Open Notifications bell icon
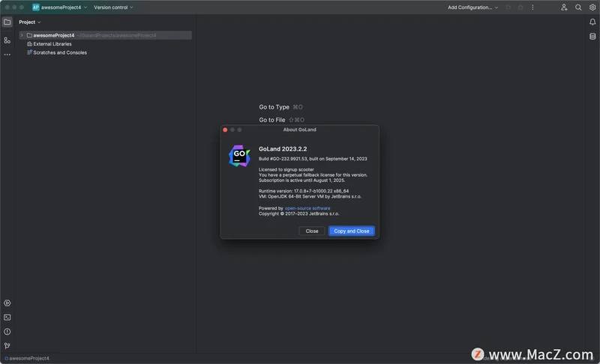 point(592,22)
